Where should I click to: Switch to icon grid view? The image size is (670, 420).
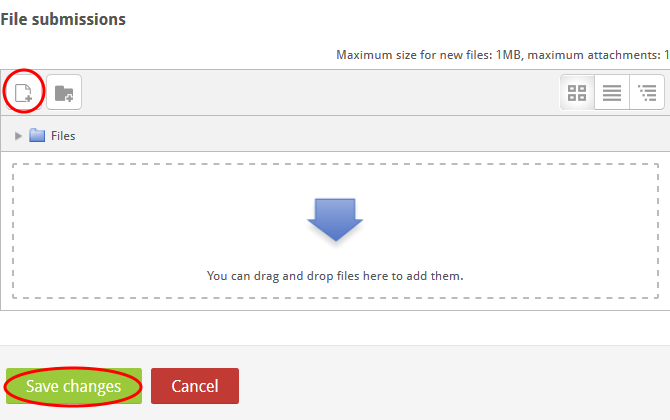pos(577,92)
